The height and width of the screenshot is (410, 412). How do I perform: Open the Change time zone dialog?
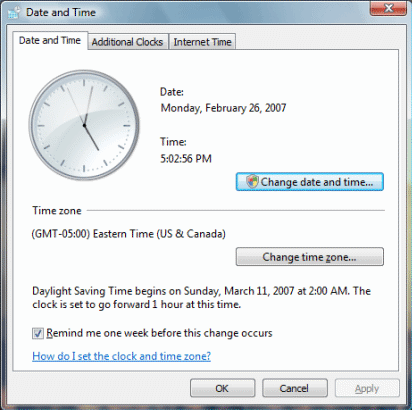coord(310,257)
